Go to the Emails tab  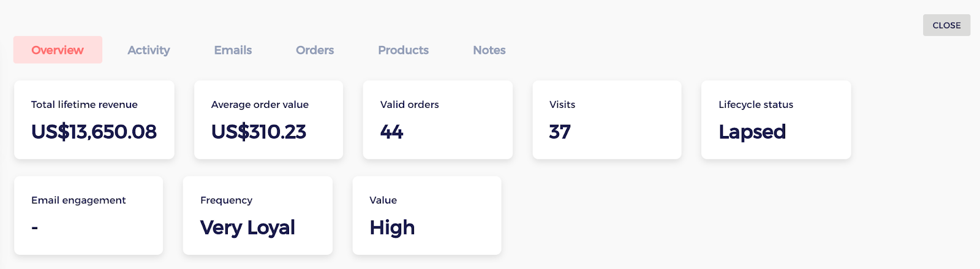[x=233, y=50]
